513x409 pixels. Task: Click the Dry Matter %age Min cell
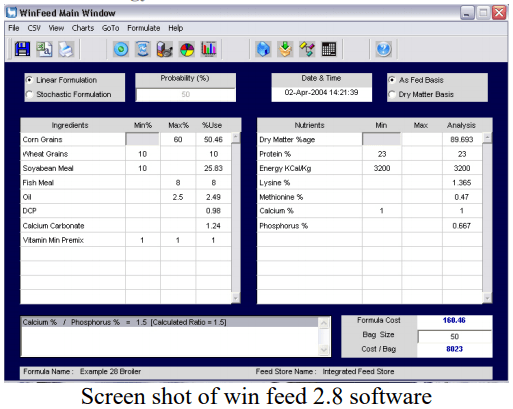(381, 139)
